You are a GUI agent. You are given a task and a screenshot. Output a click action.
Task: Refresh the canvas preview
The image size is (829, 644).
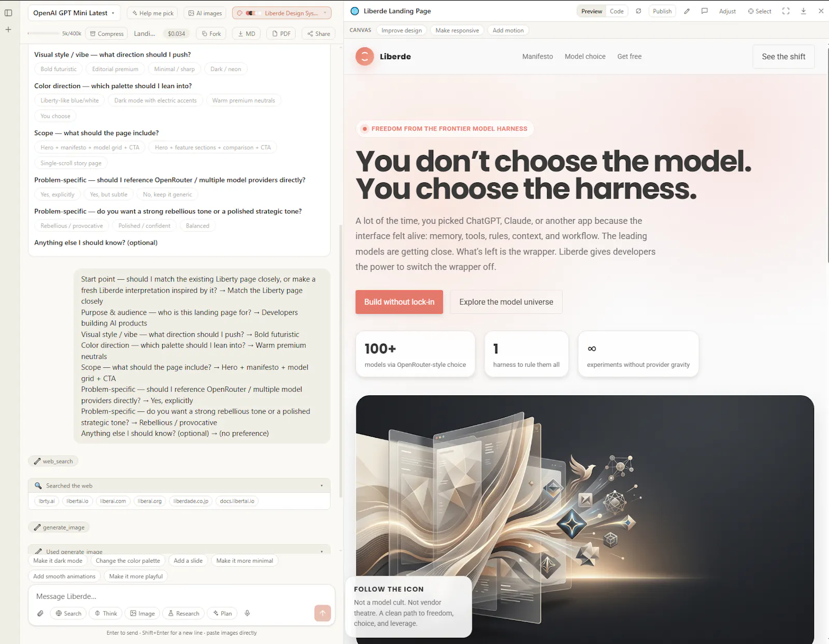638,11
